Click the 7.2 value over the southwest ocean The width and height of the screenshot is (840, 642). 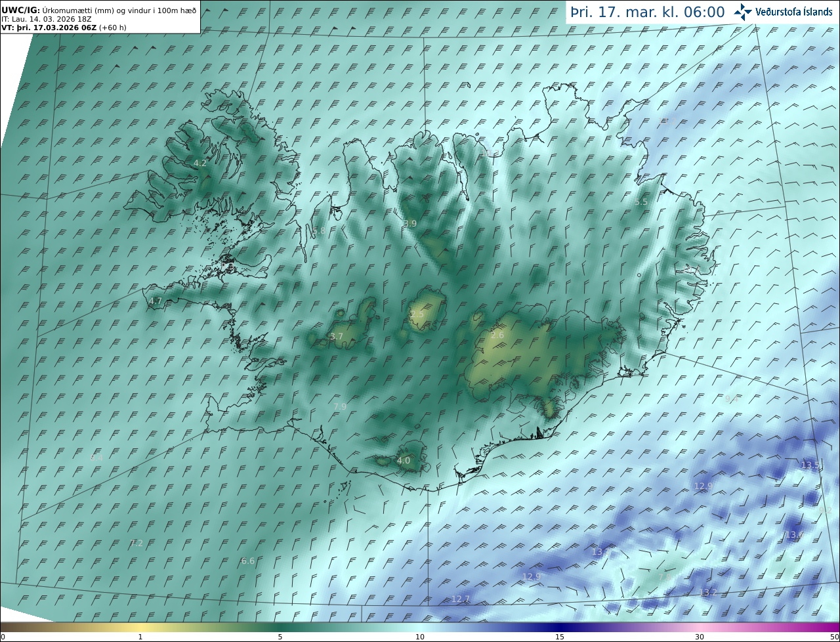[136, 543]
